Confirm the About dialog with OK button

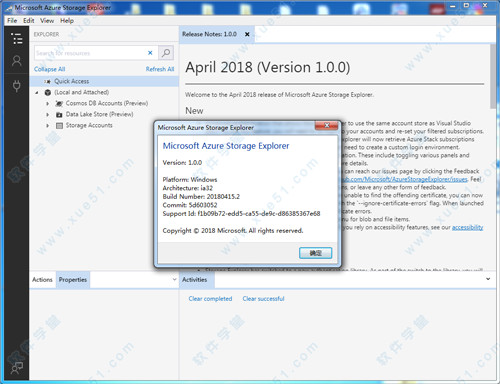tap(315, 253)
